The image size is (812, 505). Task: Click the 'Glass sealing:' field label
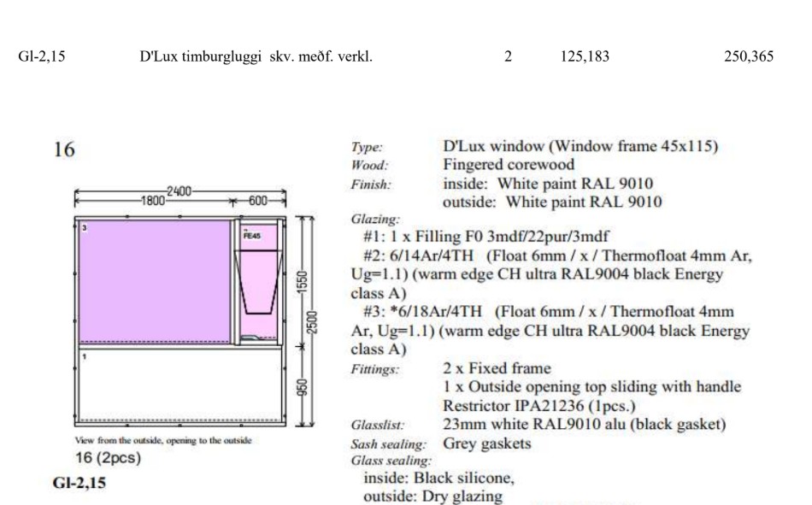(x=391, y=461)
